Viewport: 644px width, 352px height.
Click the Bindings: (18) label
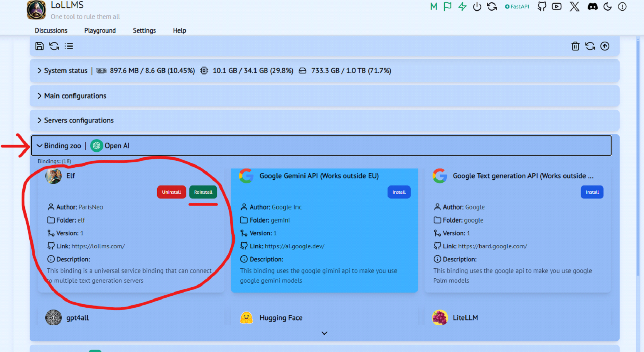(x=54, y=161)
